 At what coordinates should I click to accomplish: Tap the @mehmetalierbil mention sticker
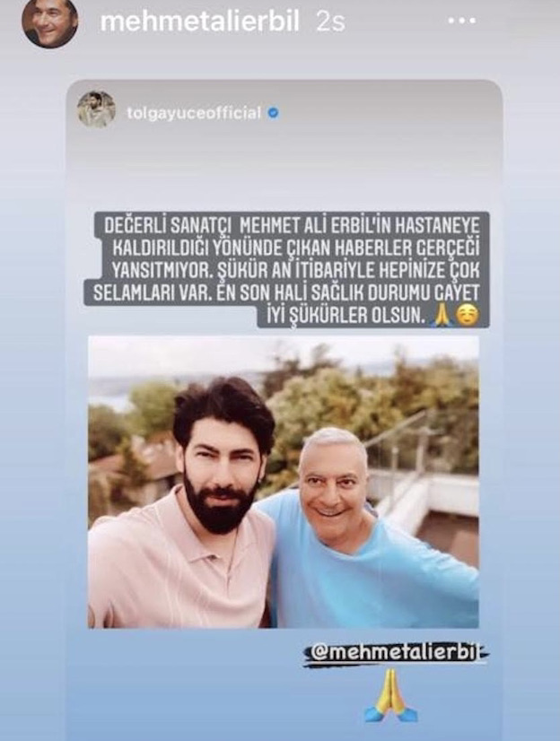(396, 653)
